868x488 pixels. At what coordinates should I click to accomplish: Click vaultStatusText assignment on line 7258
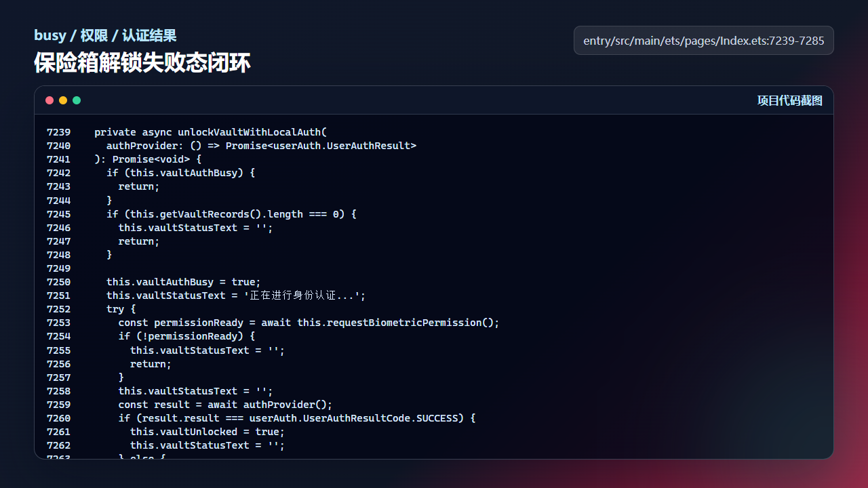click(x=195, y=390)
